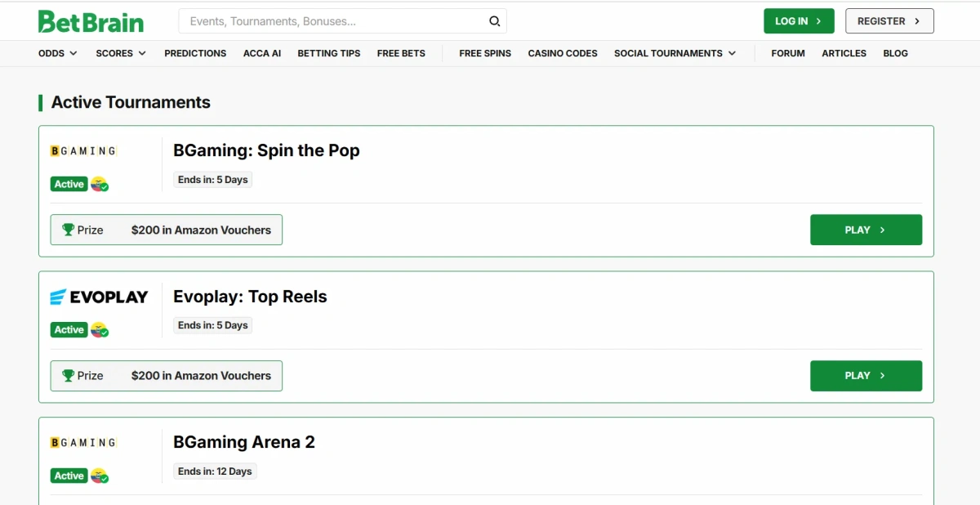
Task: Click the search magnifier icon
Action: pos(494,21)
